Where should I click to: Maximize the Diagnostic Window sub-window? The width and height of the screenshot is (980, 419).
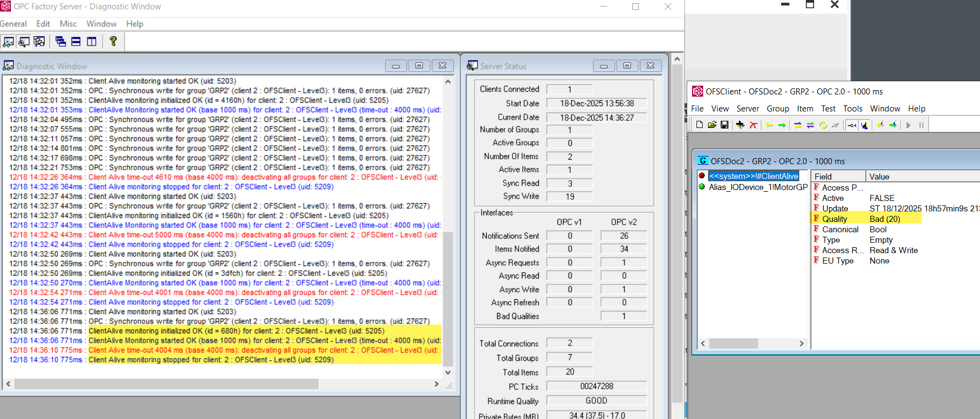click(419, 66)
